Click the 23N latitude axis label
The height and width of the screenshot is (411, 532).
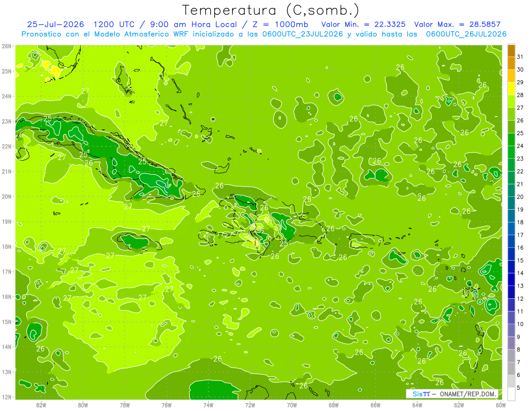pos(6,121)
